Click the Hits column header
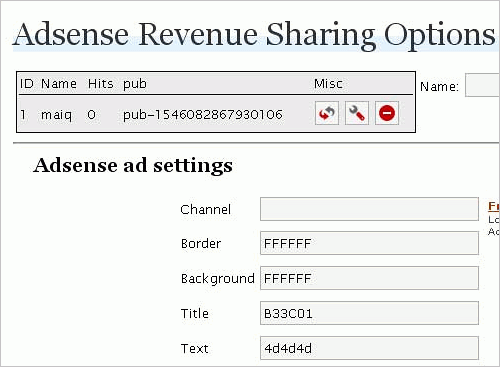 pyautogui.click(x=101, y=84)
